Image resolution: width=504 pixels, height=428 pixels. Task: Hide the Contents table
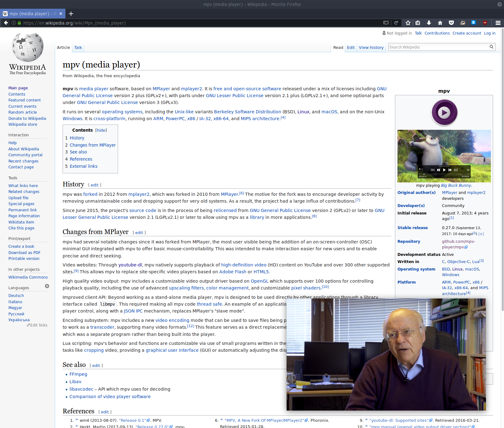click(101, 130)
